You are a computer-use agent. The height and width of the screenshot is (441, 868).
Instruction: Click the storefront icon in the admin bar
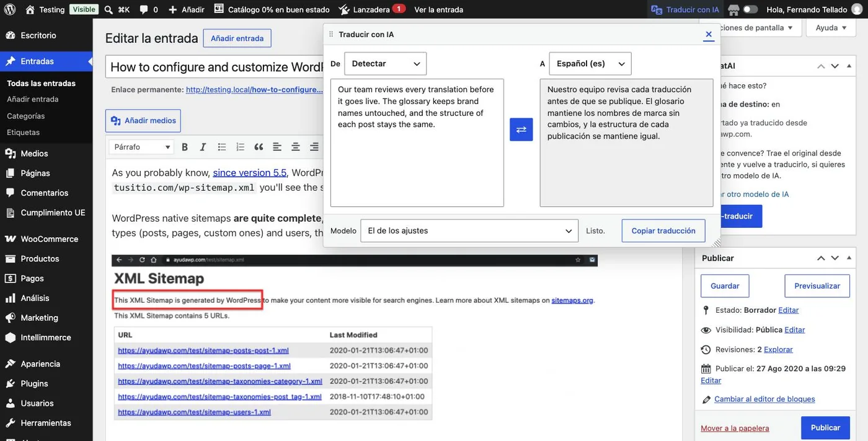[x=733, y=9]
